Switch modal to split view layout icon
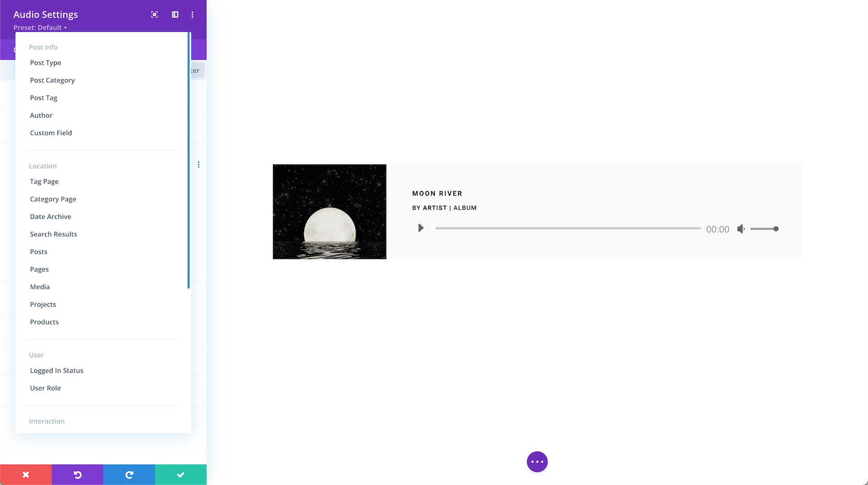868x485 pixels. click(x=174, y=14)
